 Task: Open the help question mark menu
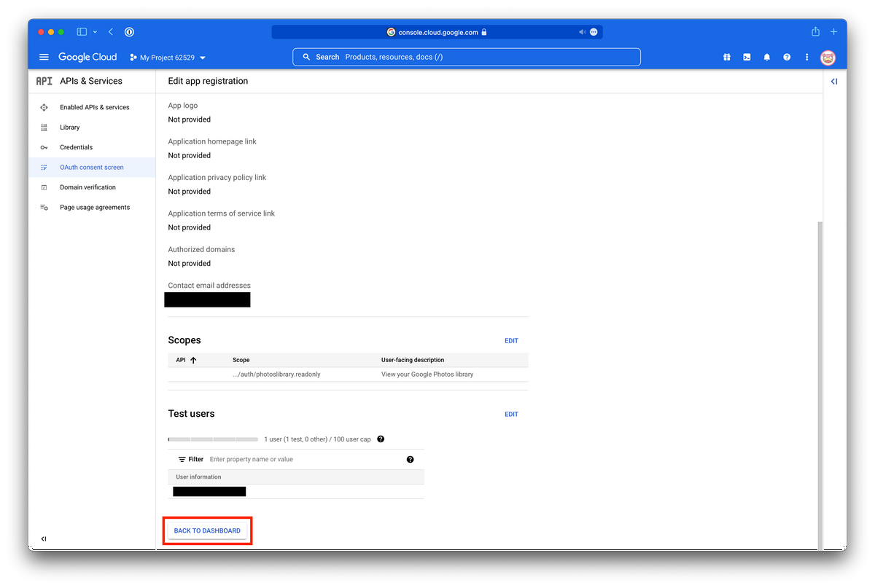787,57
